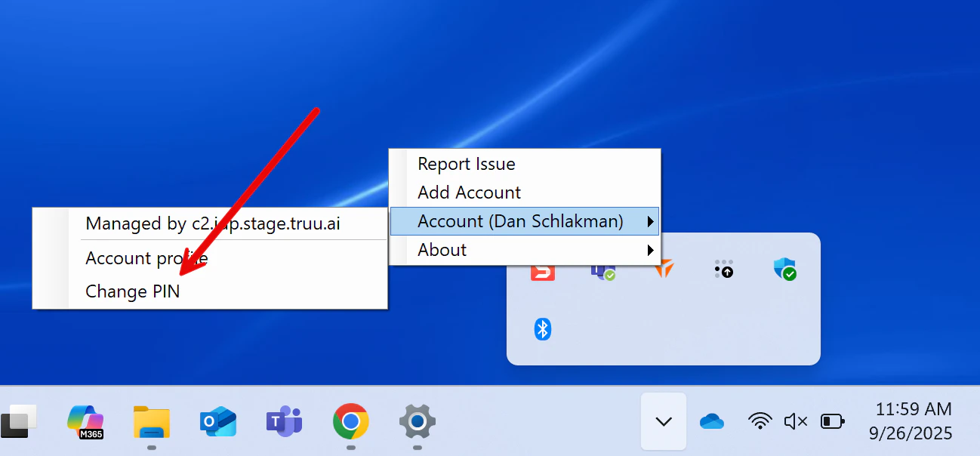Click the battery status icon
980x456 pixels.
pos(832,421)
